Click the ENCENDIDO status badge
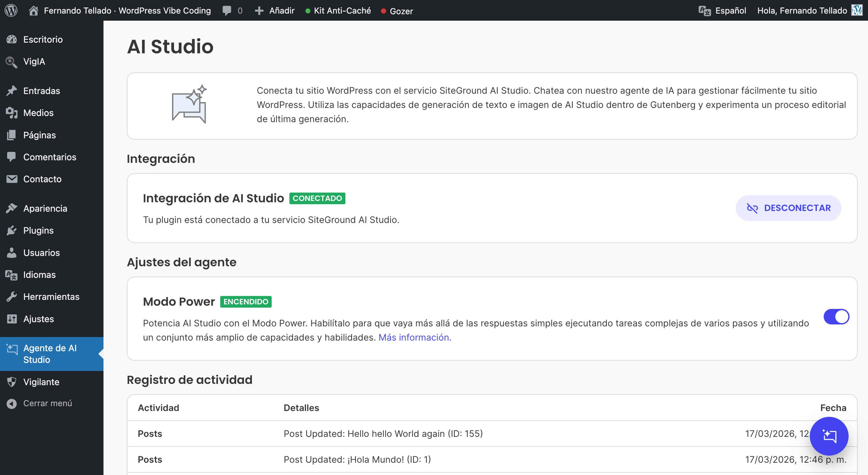868x475 pixels. pyautogui.click(x=246, y=301)
